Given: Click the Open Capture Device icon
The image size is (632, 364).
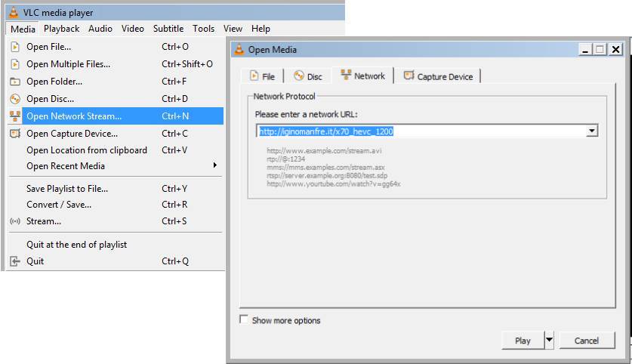Looking at the screenshot, I should (15, 134).
